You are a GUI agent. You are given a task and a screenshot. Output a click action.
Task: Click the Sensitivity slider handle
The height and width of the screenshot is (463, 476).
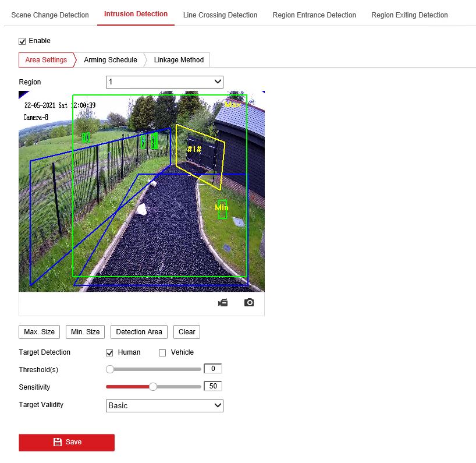153,387
